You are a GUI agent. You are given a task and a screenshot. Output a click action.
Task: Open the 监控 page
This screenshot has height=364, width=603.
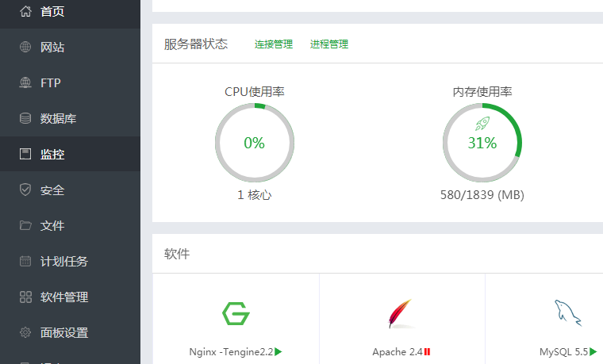tap(70, 154)
